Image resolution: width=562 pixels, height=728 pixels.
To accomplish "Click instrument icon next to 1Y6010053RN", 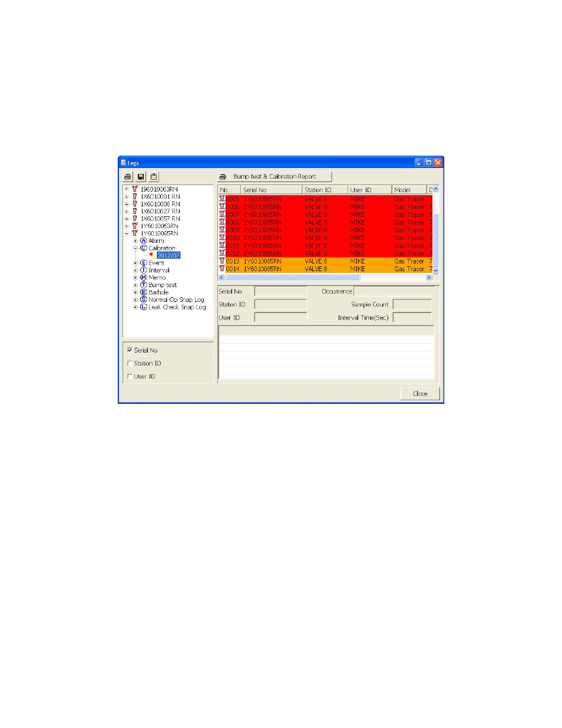I will click(x=135, y=226).
